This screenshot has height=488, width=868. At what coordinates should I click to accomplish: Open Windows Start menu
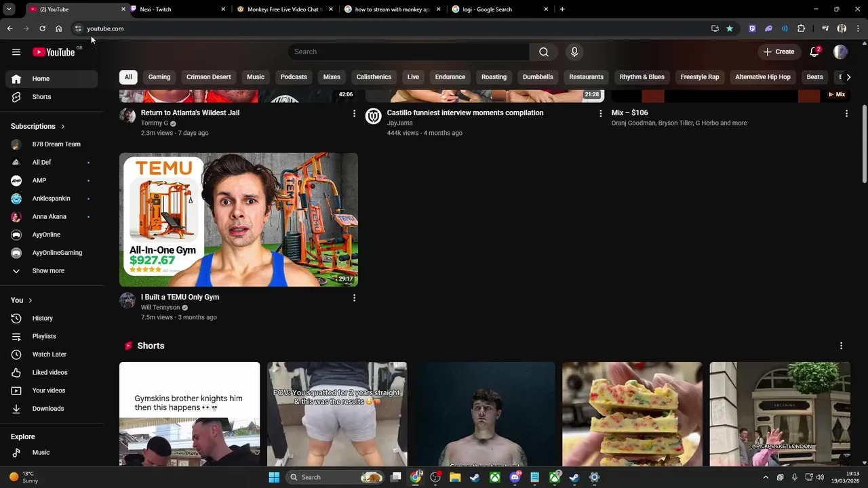[x=274, y=477]
